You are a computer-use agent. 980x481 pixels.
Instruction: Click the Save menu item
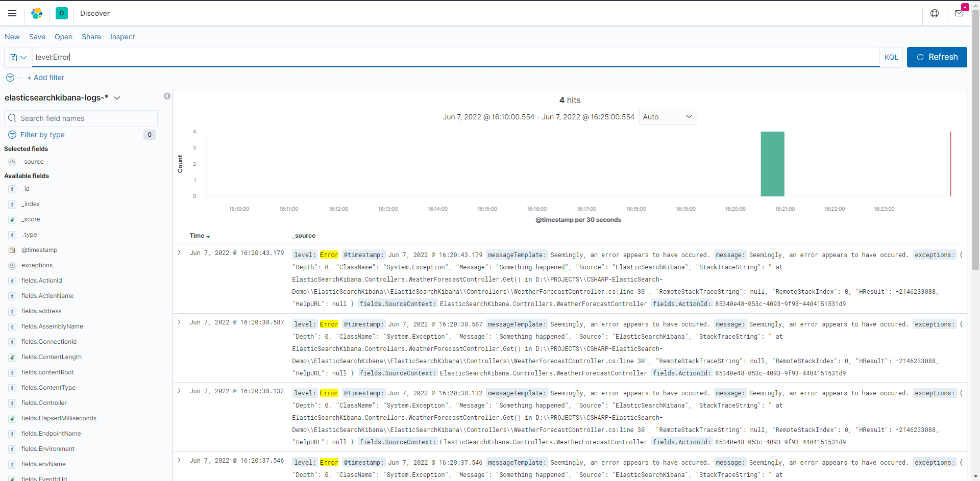(x=37, y=37)
